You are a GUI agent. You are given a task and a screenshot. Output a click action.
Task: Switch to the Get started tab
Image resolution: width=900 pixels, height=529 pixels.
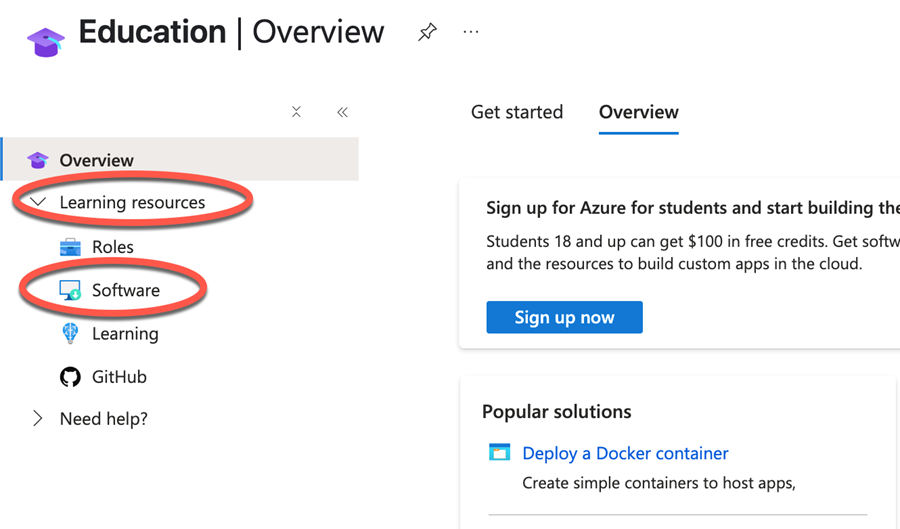517,112
